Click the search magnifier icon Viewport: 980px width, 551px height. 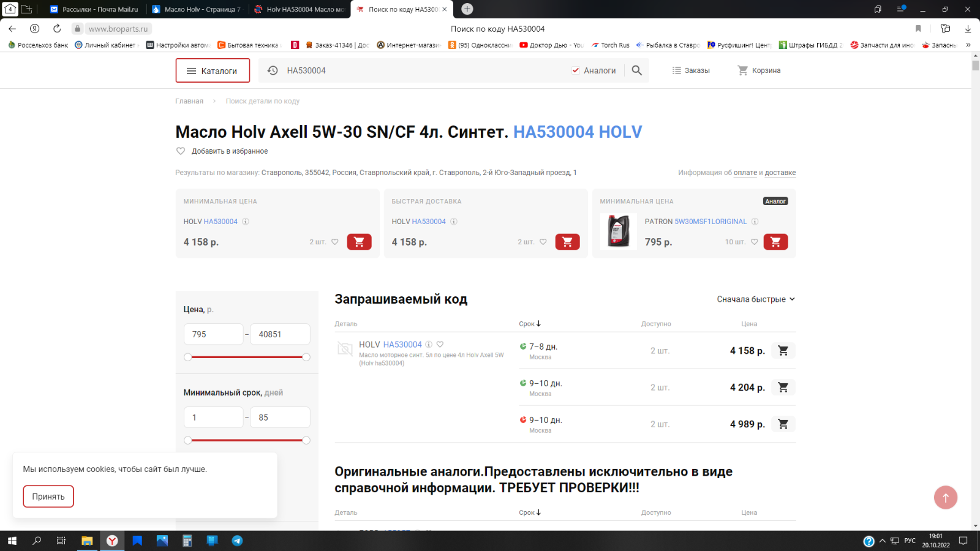pos(637,70)
